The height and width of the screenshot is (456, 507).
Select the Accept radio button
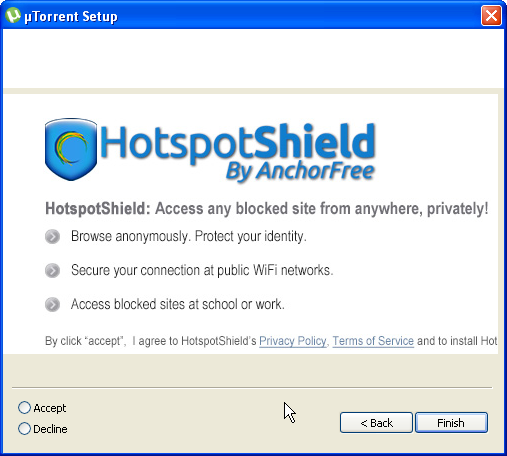point(24,408)
